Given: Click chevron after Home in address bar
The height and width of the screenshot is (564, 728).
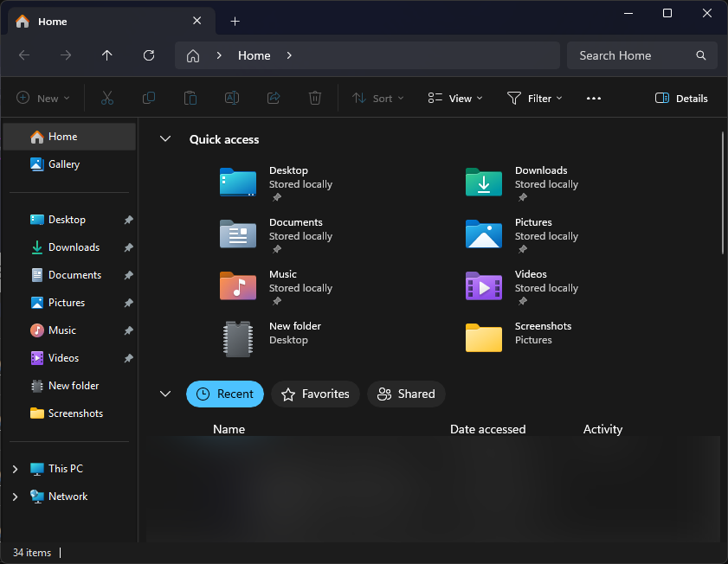Looking at the screenshot, I should (x=289, y=55).
